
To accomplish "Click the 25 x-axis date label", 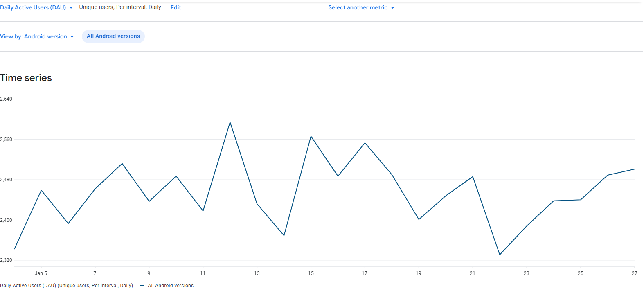I will (581, 273).
